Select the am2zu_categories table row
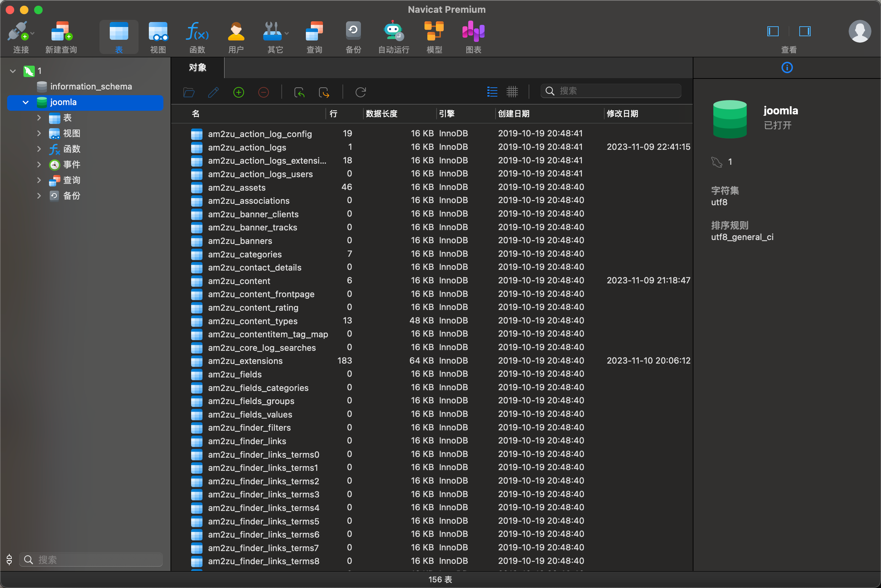 (x=432, y=254)
